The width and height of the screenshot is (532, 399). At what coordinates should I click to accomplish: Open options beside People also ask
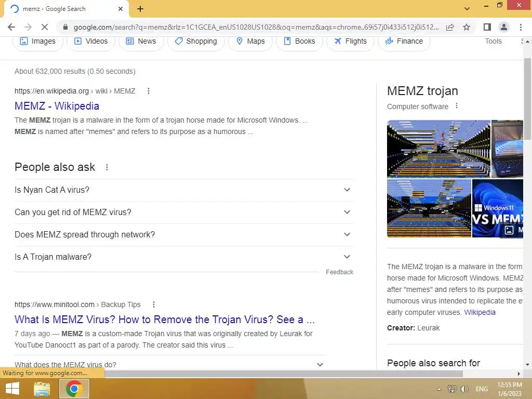(107, 167)
